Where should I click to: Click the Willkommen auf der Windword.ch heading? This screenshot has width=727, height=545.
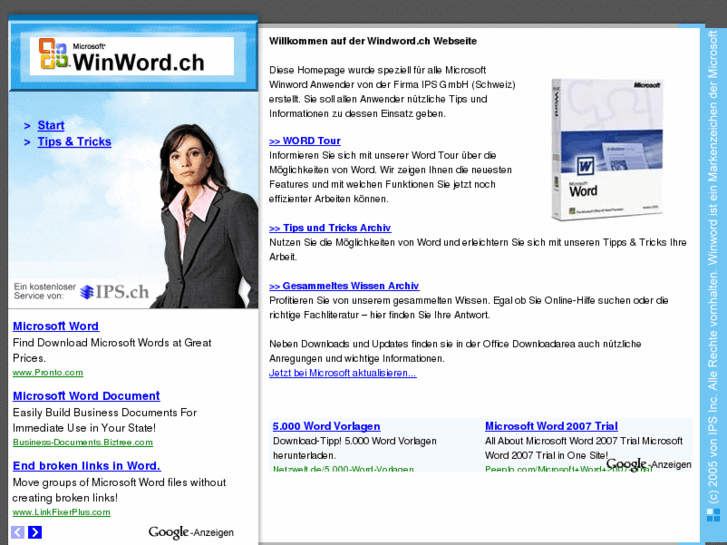[x=373, y=41]
